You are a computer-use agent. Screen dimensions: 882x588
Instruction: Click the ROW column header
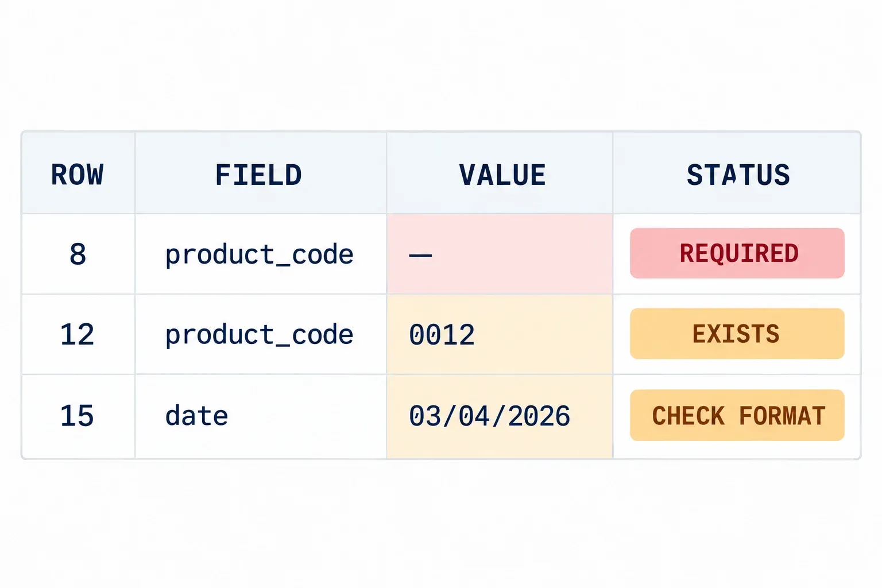78,174
